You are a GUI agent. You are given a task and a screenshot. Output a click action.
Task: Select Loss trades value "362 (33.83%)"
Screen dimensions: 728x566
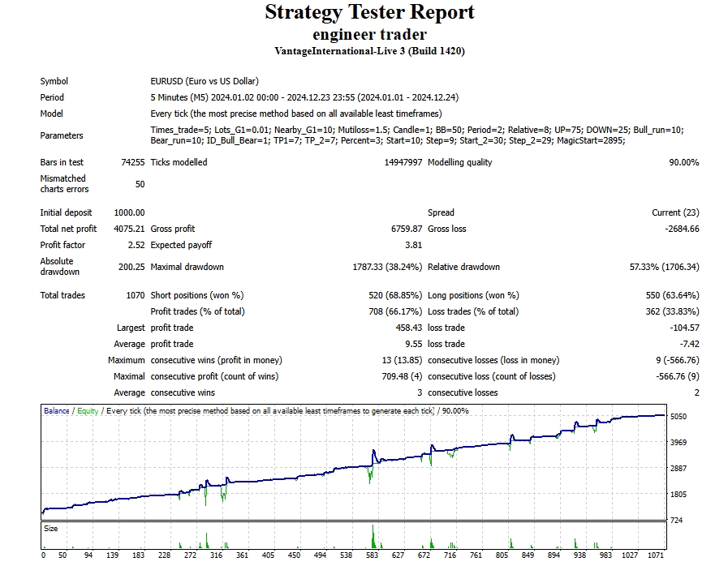(672, 311)
